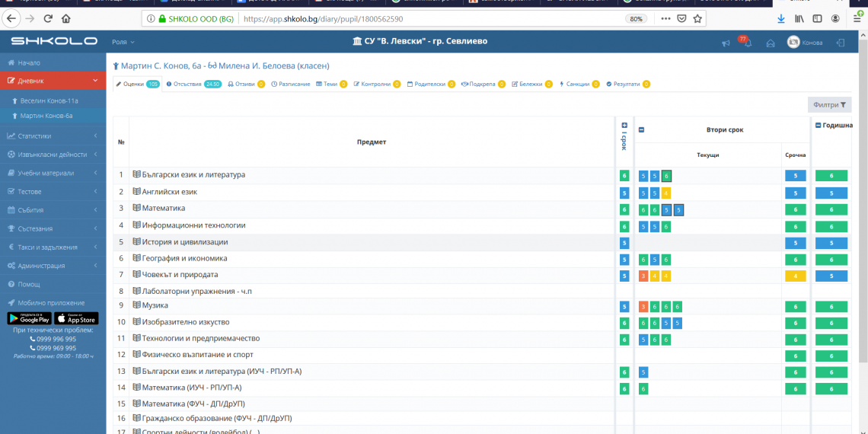Click the browser home icon
The width and height of the screenshot is (868, 434).
coord(66,18)
